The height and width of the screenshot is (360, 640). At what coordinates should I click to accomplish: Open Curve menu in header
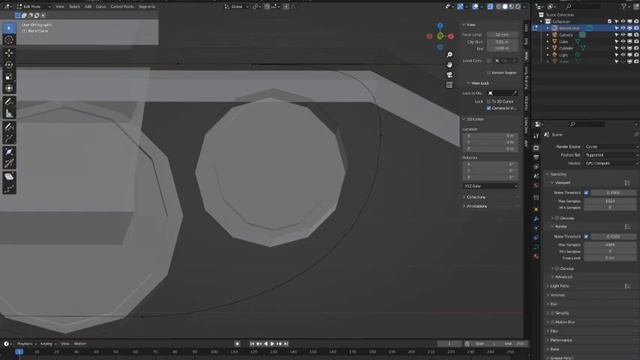101,7
